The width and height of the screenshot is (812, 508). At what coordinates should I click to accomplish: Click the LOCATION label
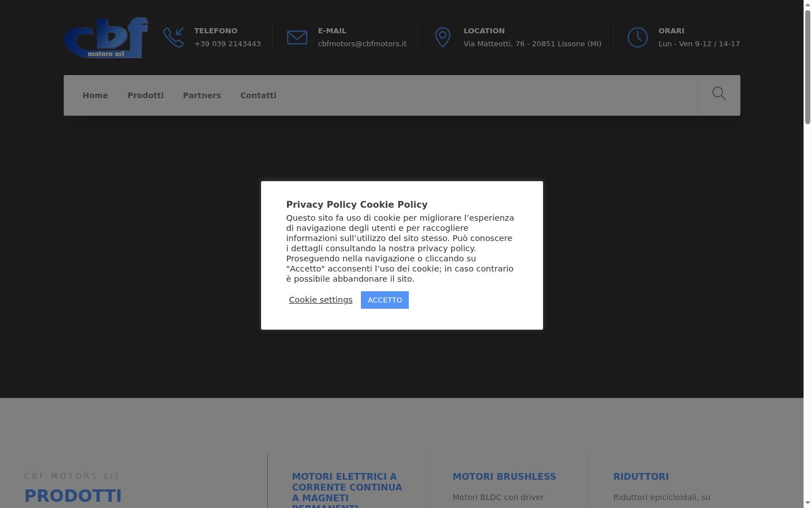point(484,30)
